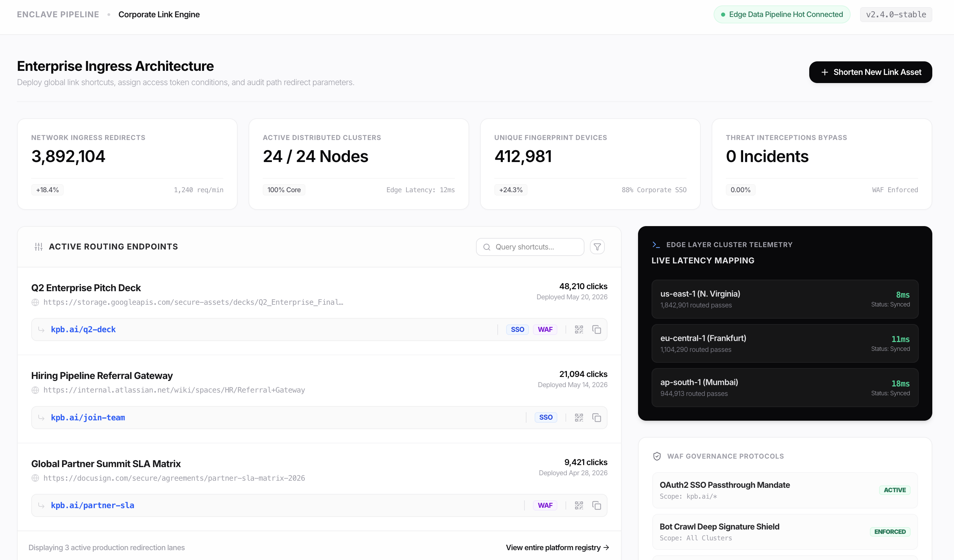Click ACTIVE badge on OAuth2 SSO mandate
Image resolution: width=954 pixels, height=560 pixels.
point(895,490)
